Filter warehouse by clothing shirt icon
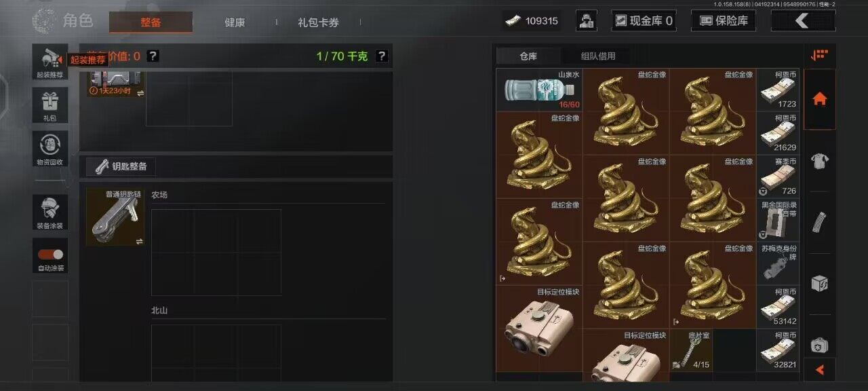This screenshot has height=391, width=868. tap(819, 161)
